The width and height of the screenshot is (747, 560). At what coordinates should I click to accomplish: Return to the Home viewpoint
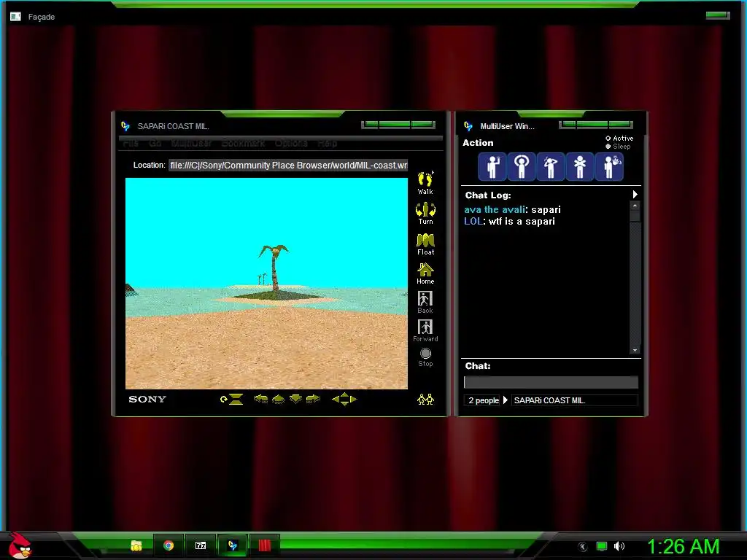click(x=425, y=274)
